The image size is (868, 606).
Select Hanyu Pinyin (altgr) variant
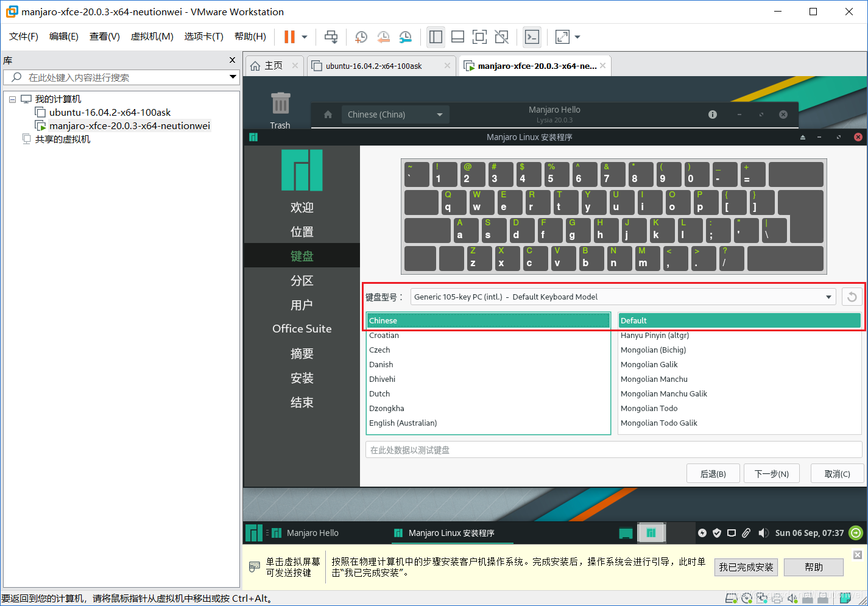(x=739, y=335)
